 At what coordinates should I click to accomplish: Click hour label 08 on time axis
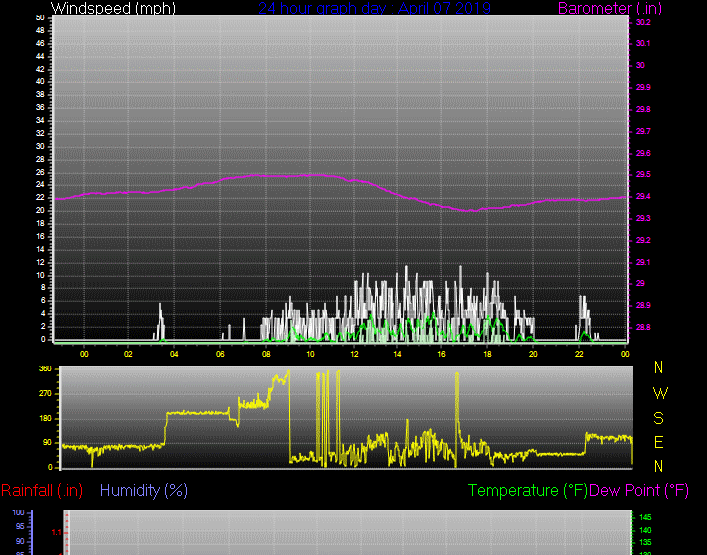pos(266,354)
